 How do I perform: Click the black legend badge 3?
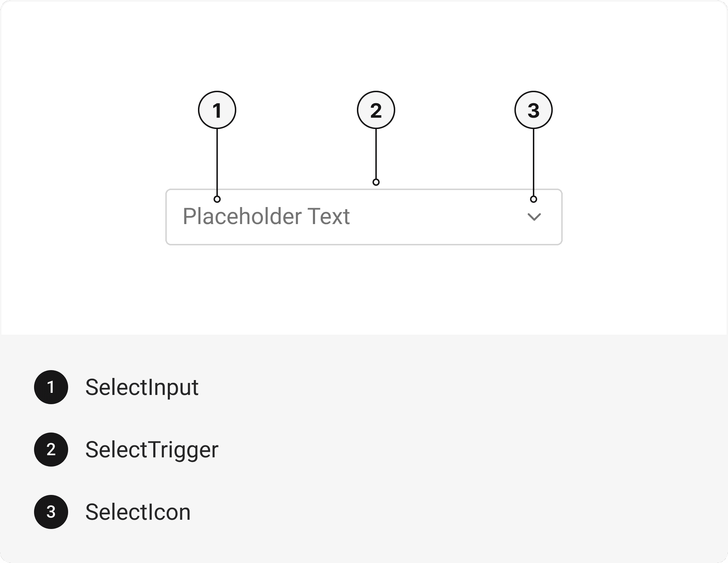51,512
